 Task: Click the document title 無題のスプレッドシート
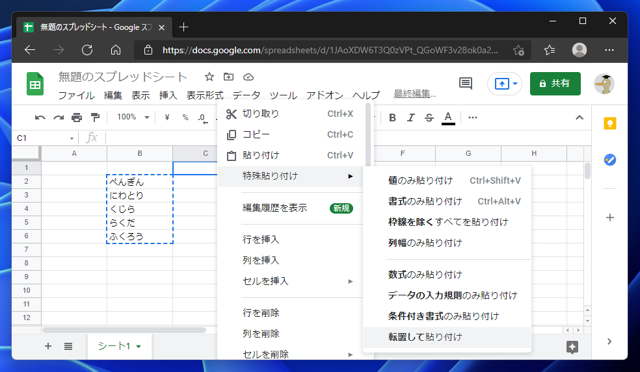tap(122, 77)
